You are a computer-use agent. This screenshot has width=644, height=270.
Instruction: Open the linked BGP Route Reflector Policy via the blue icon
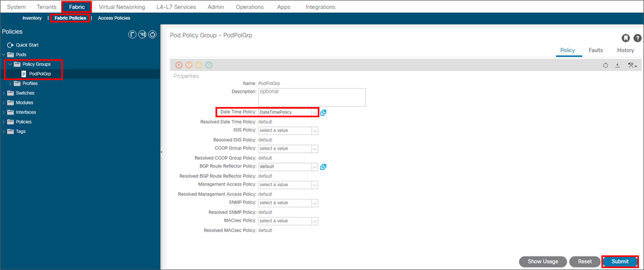323,167
